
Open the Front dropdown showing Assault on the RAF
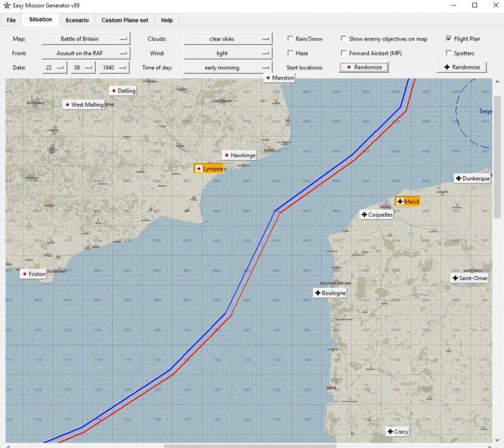click(86, 53)
